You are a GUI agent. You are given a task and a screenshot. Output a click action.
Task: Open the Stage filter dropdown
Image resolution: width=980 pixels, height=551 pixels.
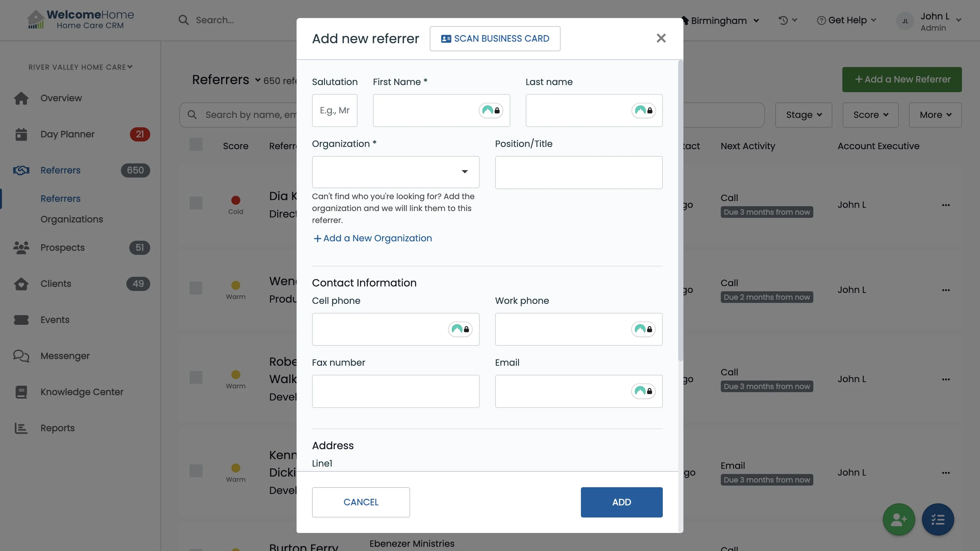pyautogui.click(x=803, y=115)
